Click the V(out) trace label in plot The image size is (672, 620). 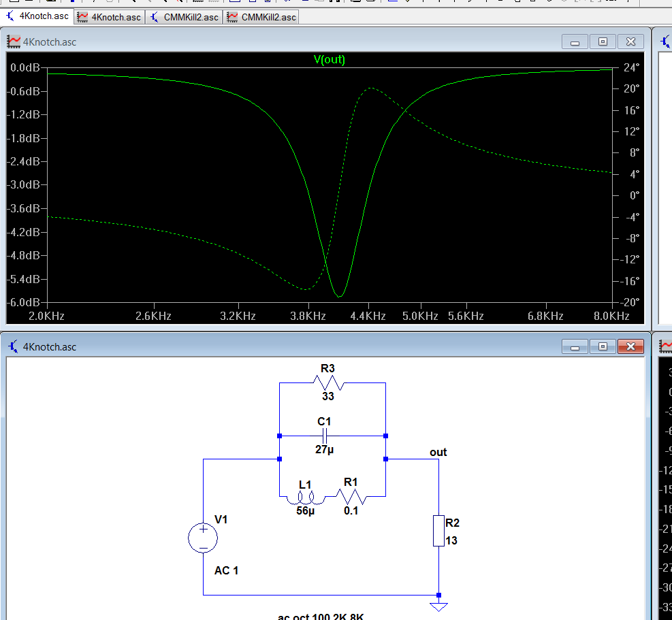coord(329,60)
